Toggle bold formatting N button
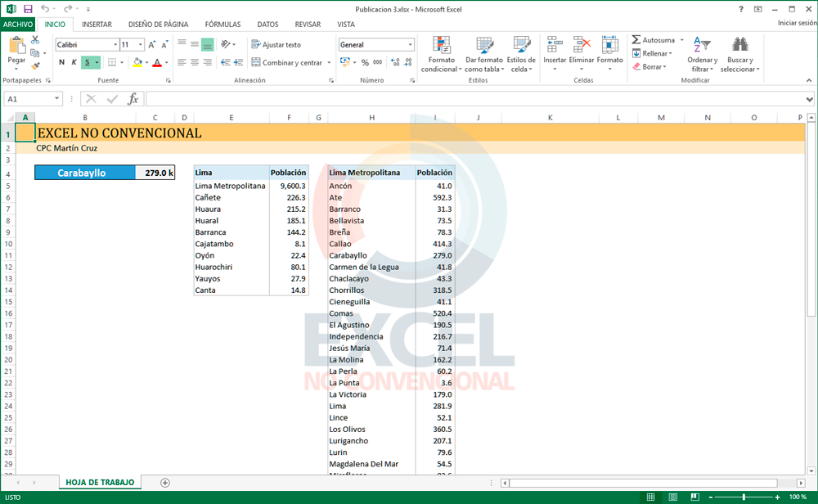 pos(61,62)
